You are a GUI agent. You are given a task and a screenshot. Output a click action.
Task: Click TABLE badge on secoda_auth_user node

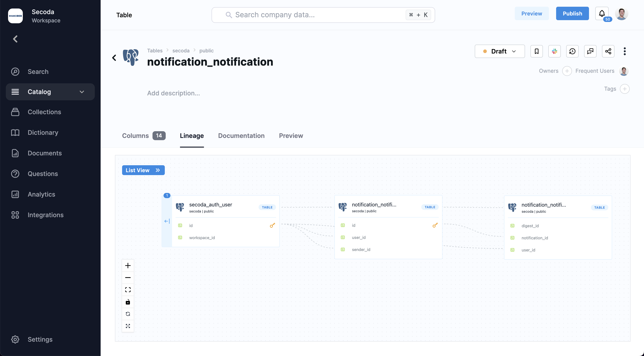[x=267, y=207]
